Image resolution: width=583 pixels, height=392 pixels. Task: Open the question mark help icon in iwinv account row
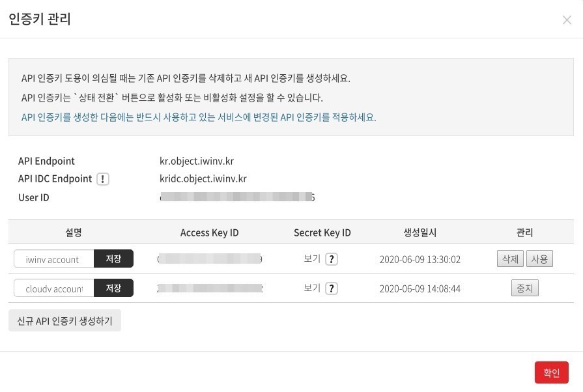(x=332, y=259)
